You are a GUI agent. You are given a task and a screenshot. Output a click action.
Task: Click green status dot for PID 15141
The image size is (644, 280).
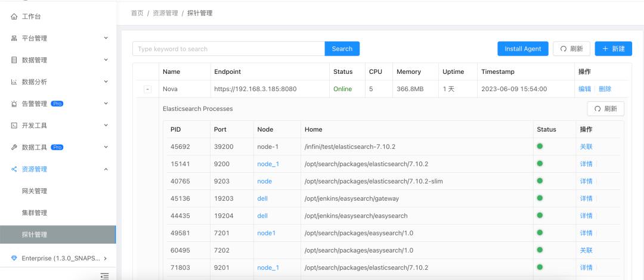540,163
